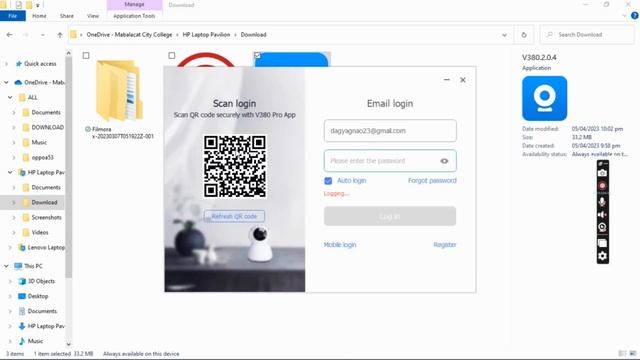Collapse the OneDrive - Mab tree node
The height and width of the screenshot is (360, 640).
tap(6, 82)
